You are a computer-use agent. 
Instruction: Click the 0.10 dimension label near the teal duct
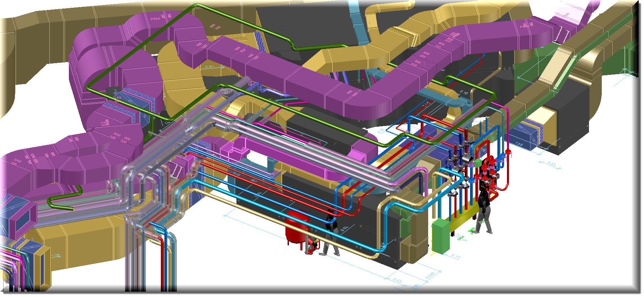(x=464, y=92)
